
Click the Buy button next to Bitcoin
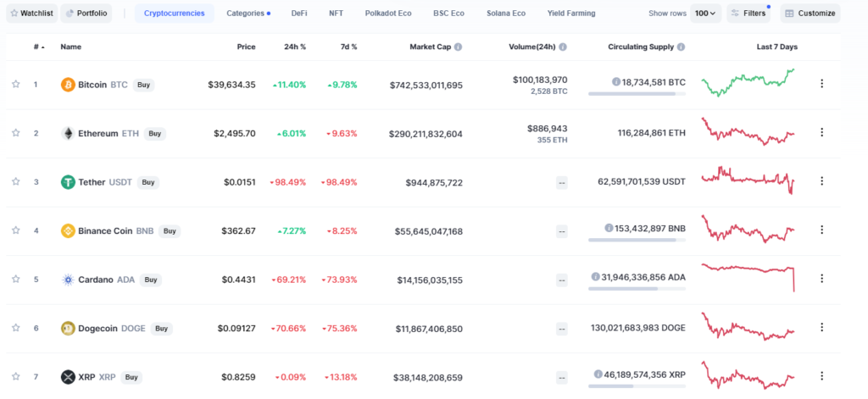[144, 85]
